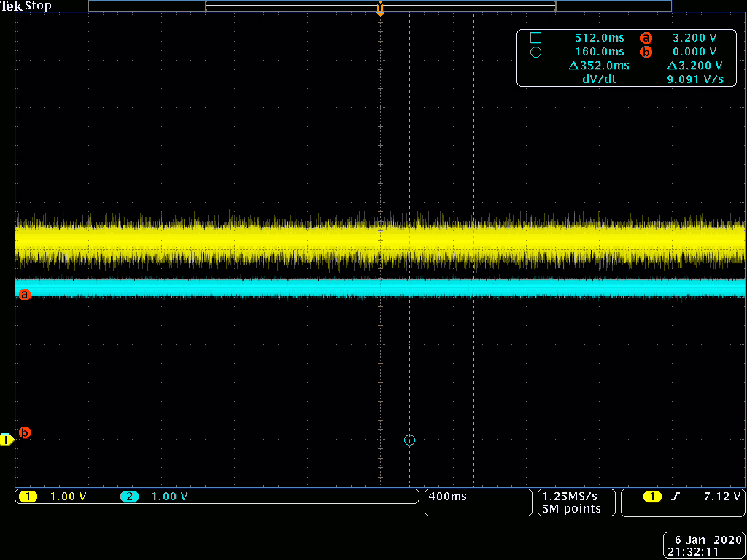Select cursor 'b' marker on left graticule edge
747x560 pixels.
24,432
